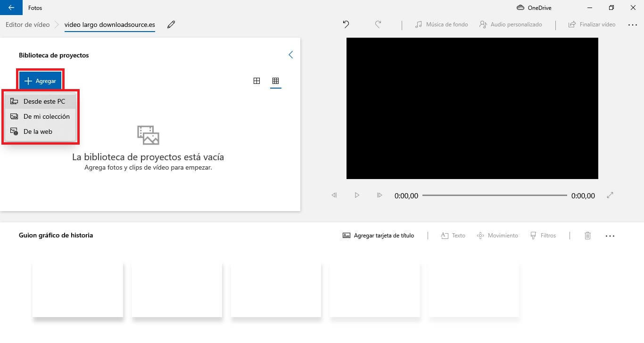Viewport: 644px width, 343px height.
Task: Open the Movimiento tool
Action: coord(497,236)
